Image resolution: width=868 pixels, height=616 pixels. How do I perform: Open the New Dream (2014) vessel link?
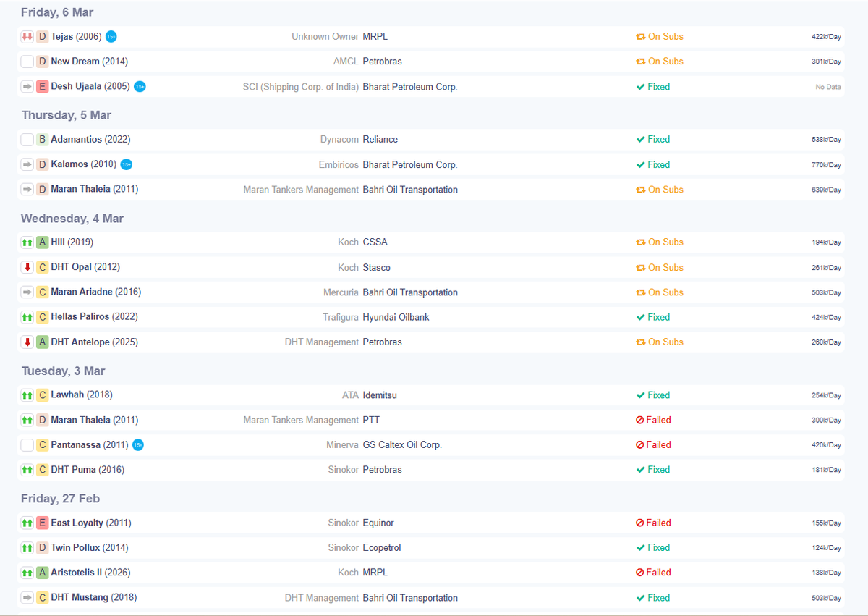(x=90, y=62)
